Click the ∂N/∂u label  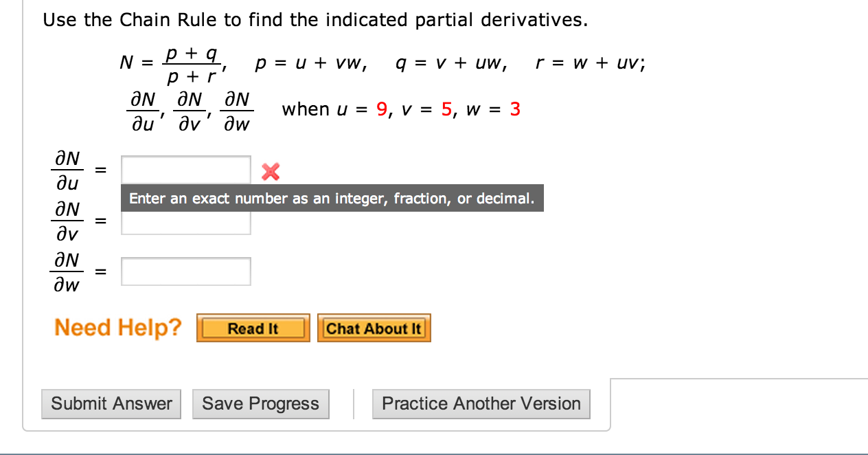(x=68, y=170)
